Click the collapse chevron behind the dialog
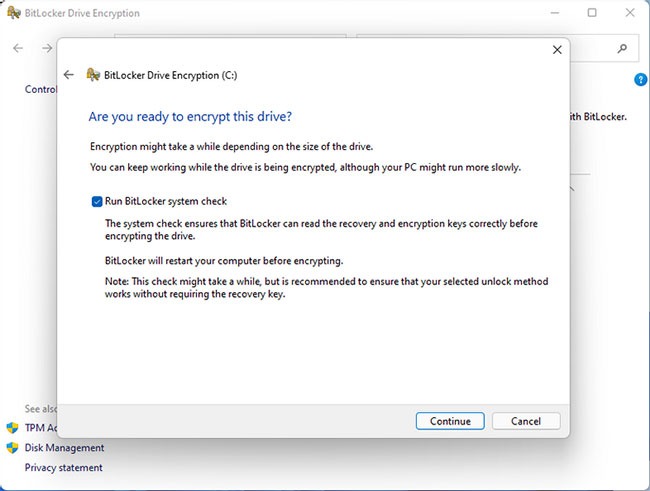 click(572, 189)
